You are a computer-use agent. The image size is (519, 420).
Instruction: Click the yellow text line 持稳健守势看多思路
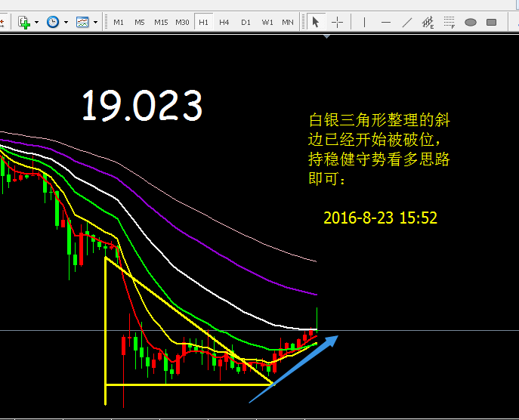[379, 159]
